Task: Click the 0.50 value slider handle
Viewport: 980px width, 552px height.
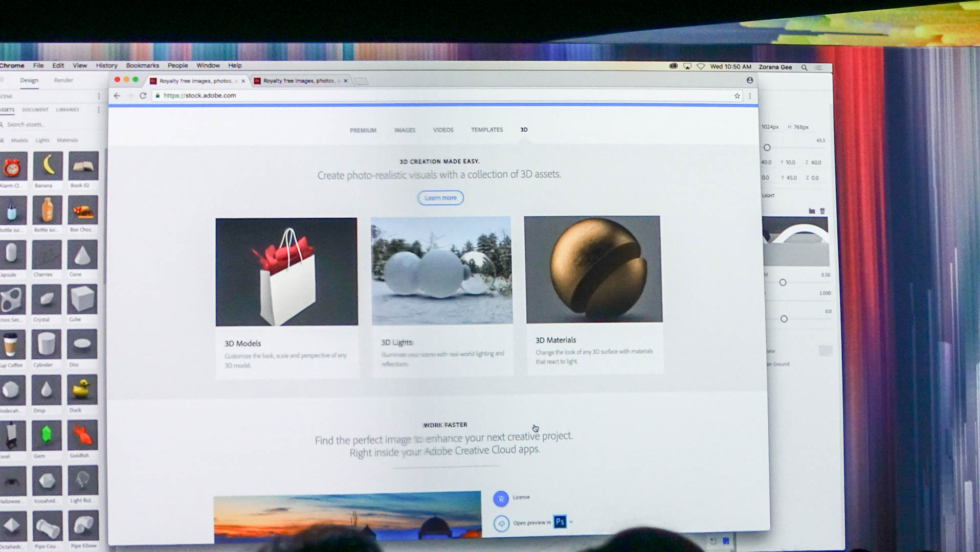Action: (783, 283)
